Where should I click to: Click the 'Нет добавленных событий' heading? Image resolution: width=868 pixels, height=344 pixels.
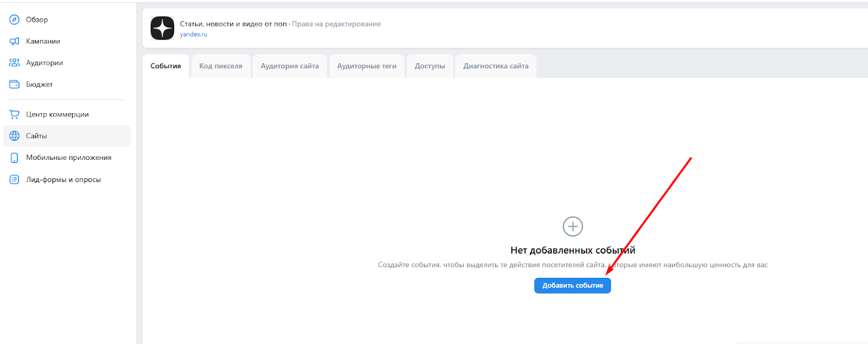tap(573, 250)
